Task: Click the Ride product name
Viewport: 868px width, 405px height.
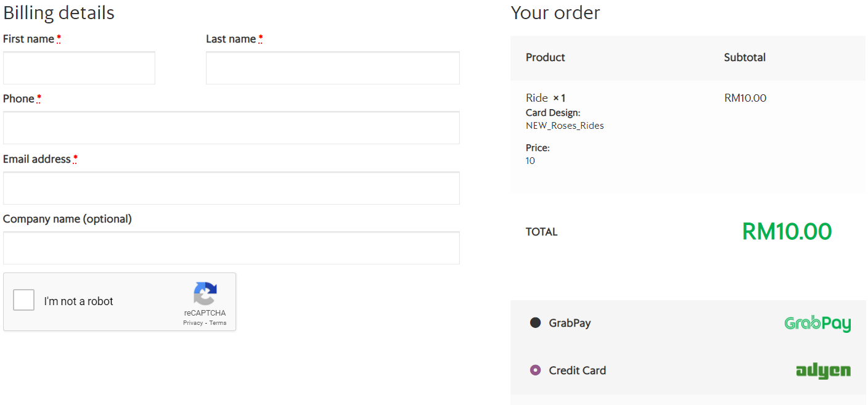Action: tap(536, 98)
